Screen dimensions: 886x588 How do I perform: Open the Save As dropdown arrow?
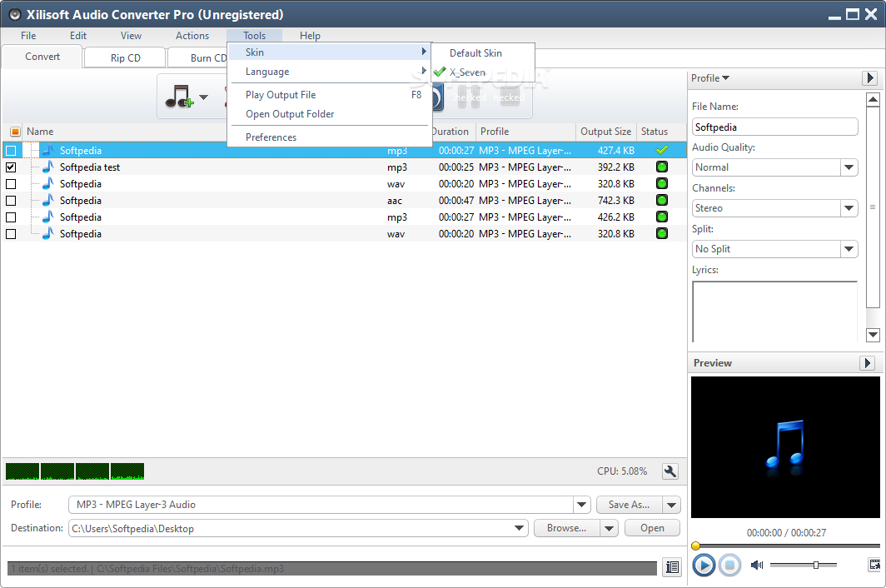click(671, 505)
